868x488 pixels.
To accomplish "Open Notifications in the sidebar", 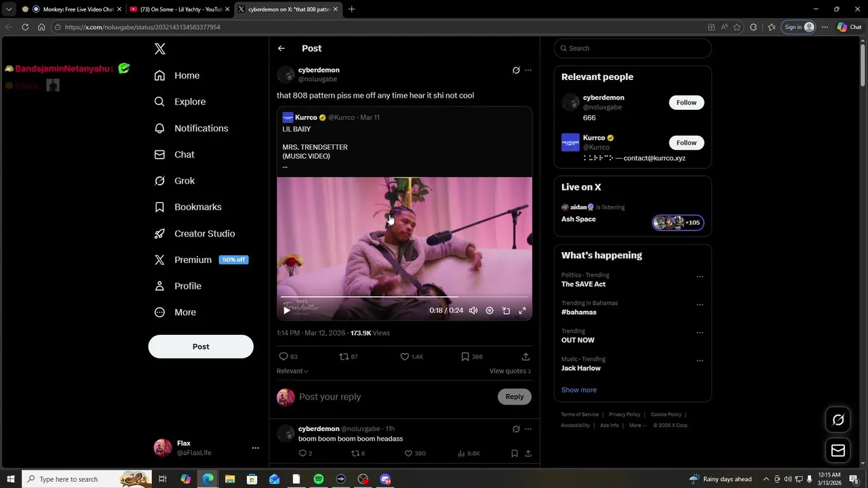I will (191, 128).
